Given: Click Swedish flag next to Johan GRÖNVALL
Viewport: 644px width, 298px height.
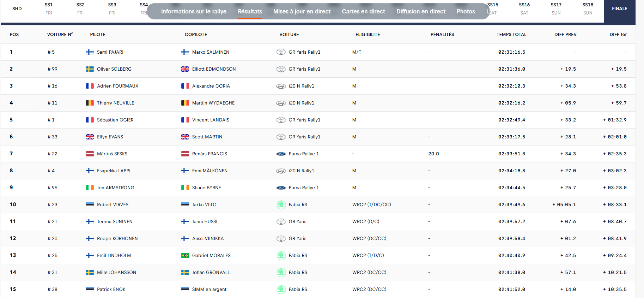Looking at the screenshot, I should pos(185,272).
